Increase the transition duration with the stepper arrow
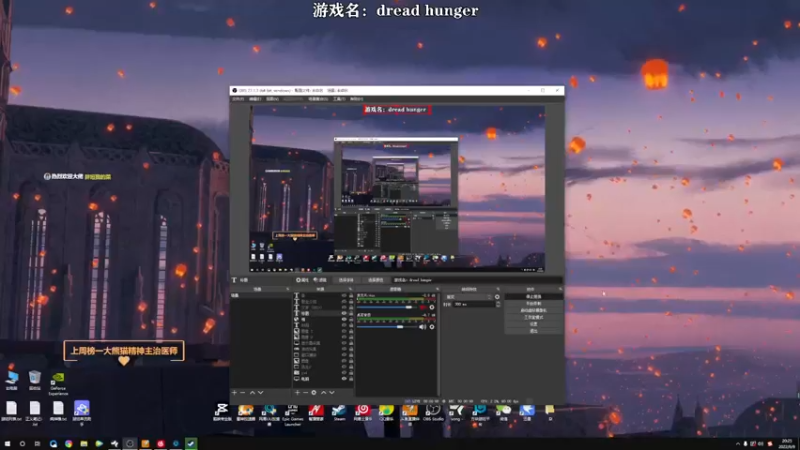The height and width of the screenshot is (450, 800). (498, 303)
